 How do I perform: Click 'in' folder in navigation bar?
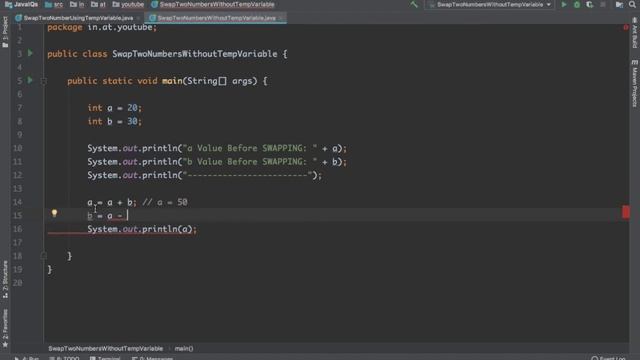(x=77, y=4)
